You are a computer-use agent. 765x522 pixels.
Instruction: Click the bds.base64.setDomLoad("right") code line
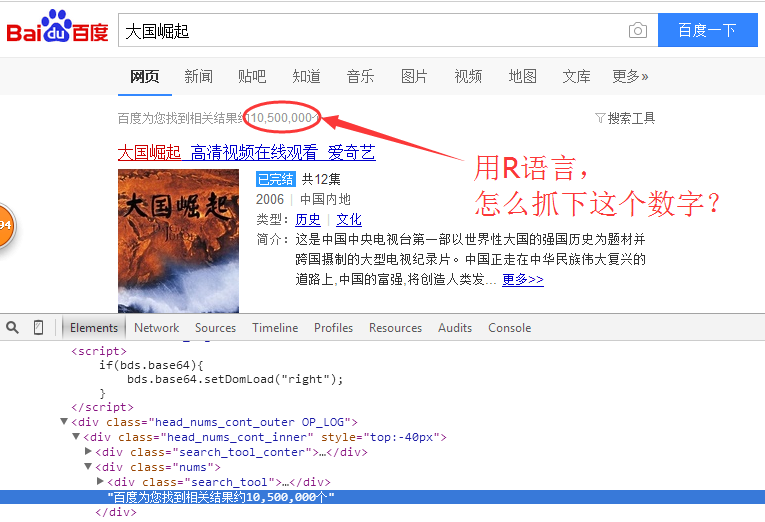(x=235, y=380)
